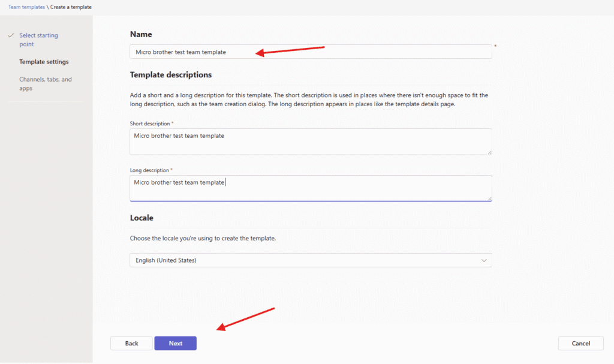
Task: Click the Template descriptions heading
Action: [171, 75]
